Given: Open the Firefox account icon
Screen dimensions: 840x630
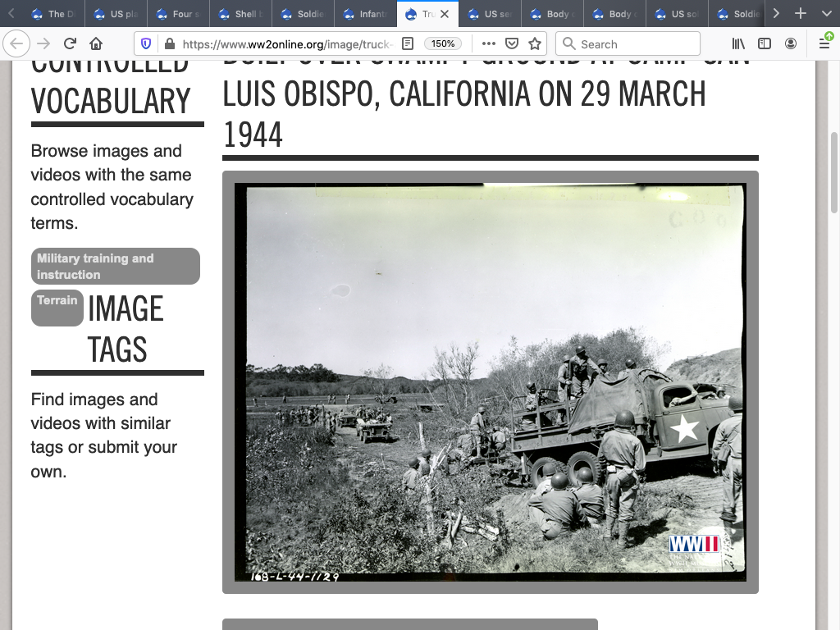Looking at the screenshot, I should coord(790,43).
